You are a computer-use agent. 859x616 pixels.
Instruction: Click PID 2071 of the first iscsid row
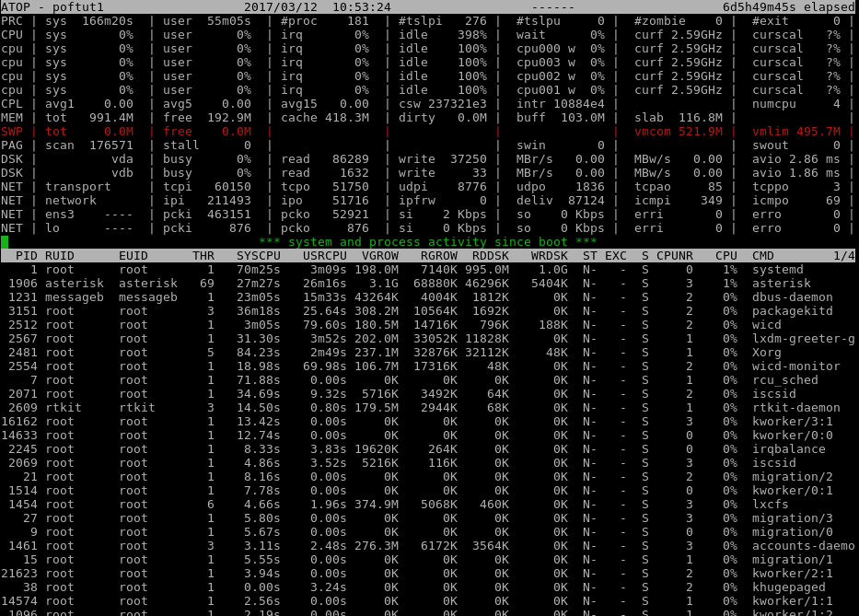23,394
